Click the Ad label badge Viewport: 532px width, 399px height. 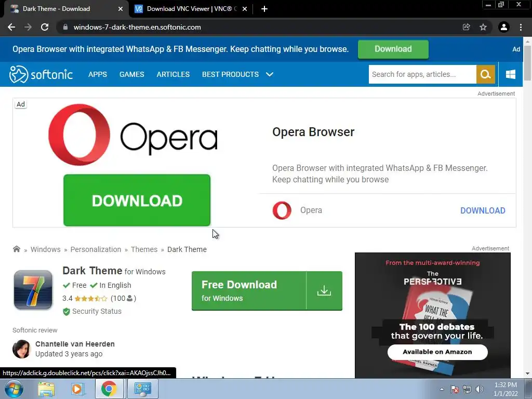(x=21, y=104)
